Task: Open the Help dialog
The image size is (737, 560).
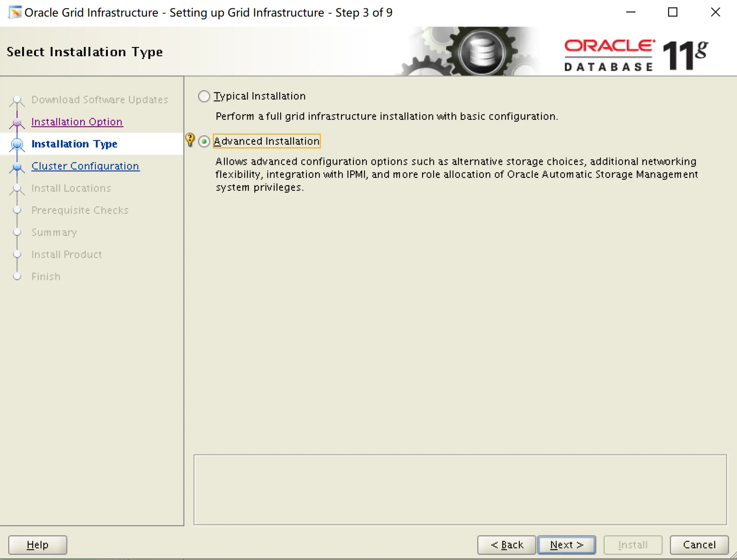Action: click(37, 545)
